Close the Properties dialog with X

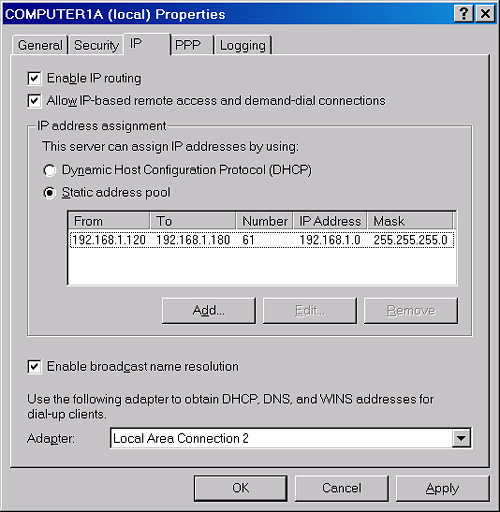(x=485, y=14)
